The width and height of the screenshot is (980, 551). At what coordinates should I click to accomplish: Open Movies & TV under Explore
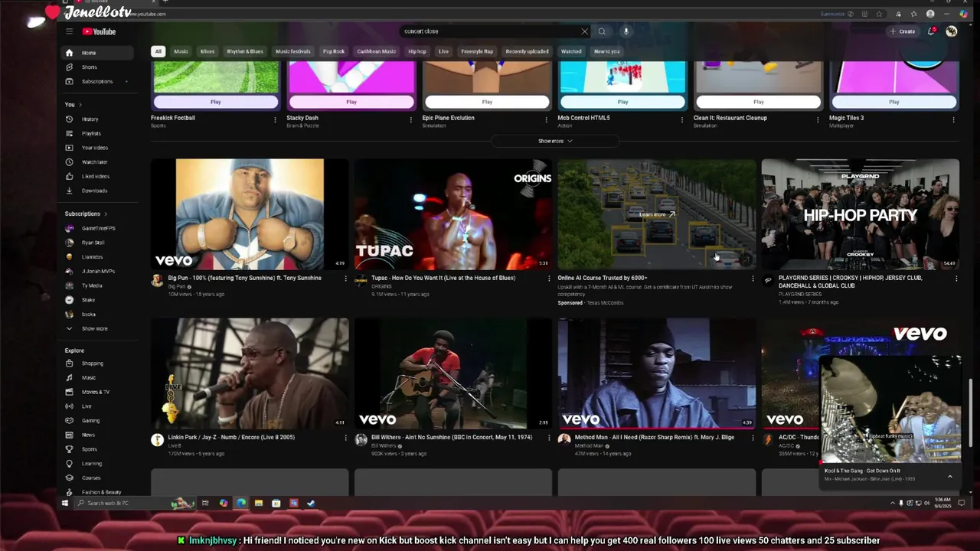[95, 392]
